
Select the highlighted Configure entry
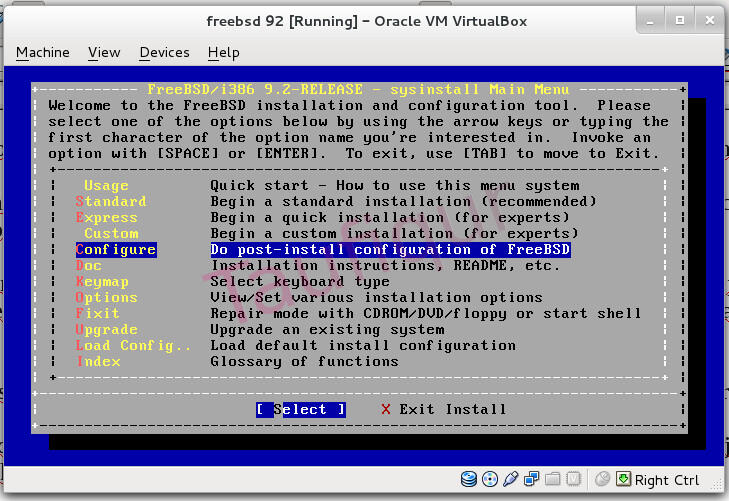[116, 250]
